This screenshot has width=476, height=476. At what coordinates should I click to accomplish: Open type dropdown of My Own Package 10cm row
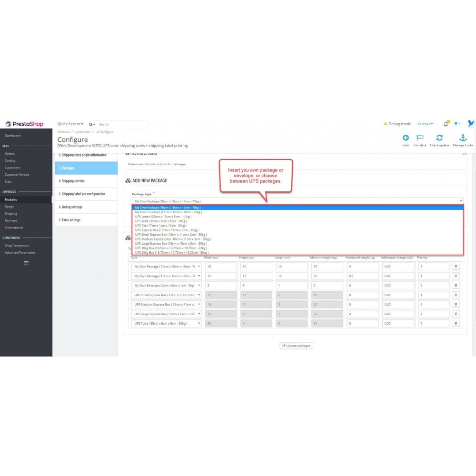coord(166,267)
